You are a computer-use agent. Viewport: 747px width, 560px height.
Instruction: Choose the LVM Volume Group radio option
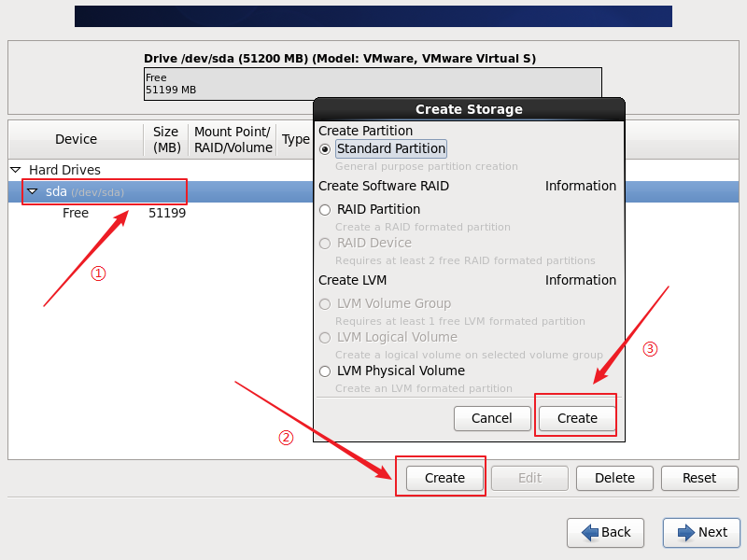(325, 304)
